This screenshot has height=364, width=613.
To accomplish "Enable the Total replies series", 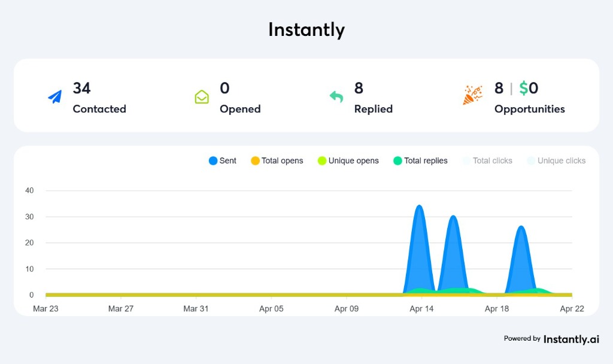I will [x=421, y=160].
